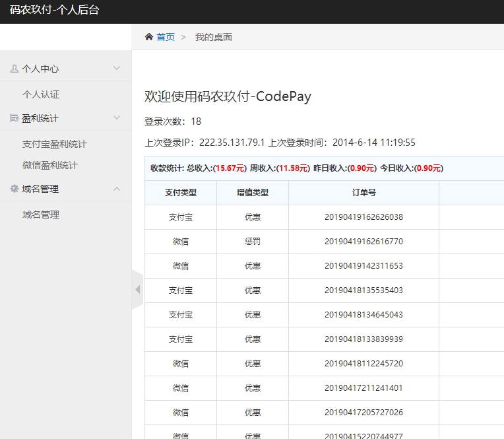504x439 pixels.
Task: Collapse the sidebar with the arrow handle
Action: (137, 290)
